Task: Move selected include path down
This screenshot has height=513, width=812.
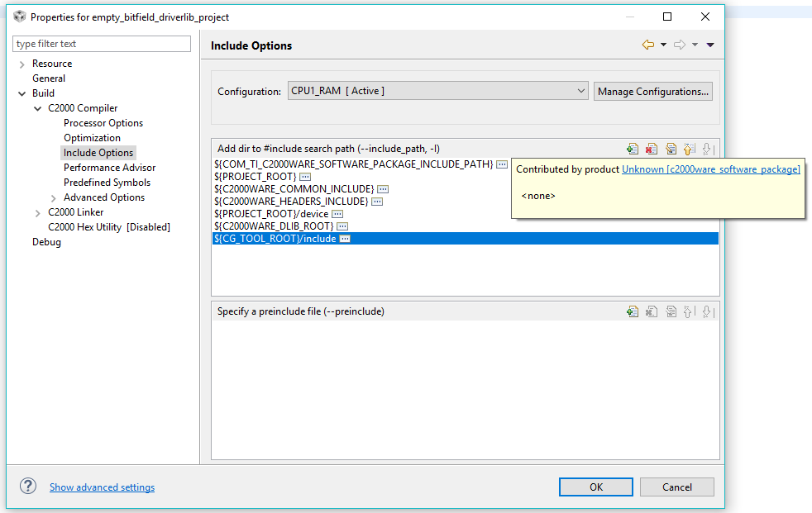Action: (708, 149)
